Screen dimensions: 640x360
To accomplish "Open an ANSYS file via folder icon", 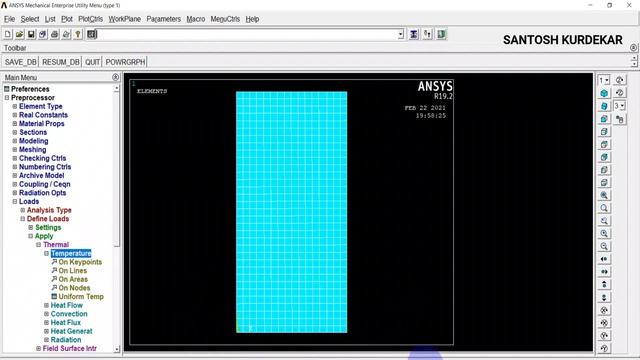I will [19, 35].
